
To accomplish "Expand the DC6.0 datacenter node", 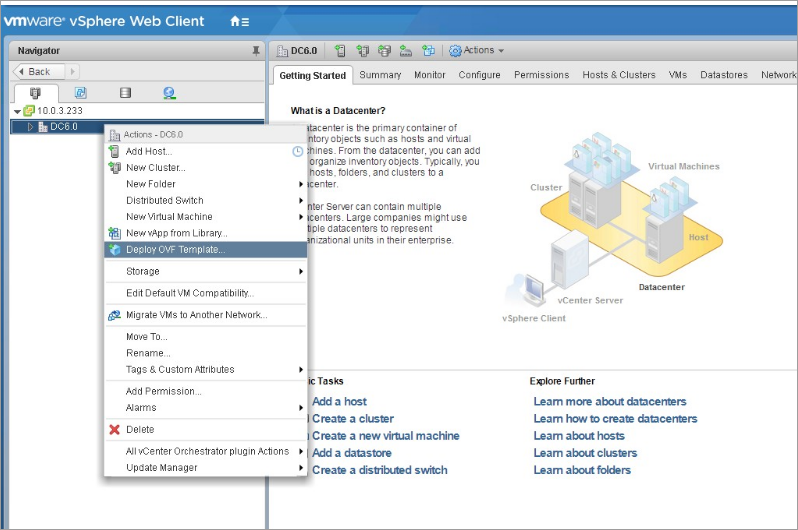I will point(30,127).
